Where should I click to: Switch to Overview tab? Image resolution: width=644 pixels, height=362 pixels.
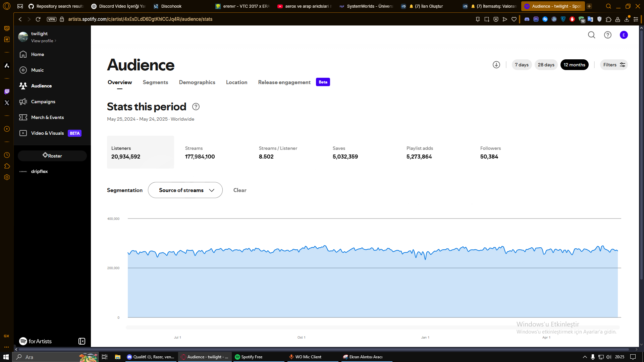tap(120, 82)
